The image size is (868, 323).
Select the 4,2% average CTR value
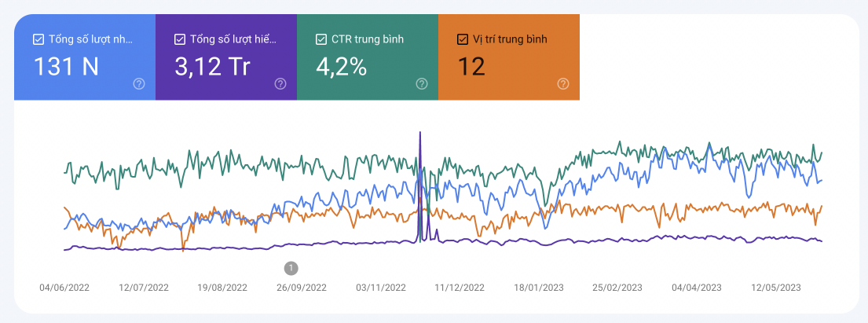click(342, 67)
